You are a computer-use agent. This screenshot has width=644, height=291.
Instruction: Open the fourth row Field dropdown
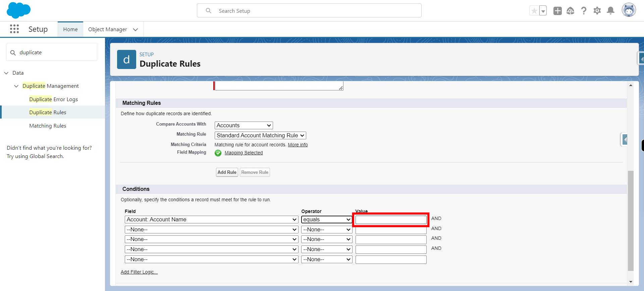211,249
